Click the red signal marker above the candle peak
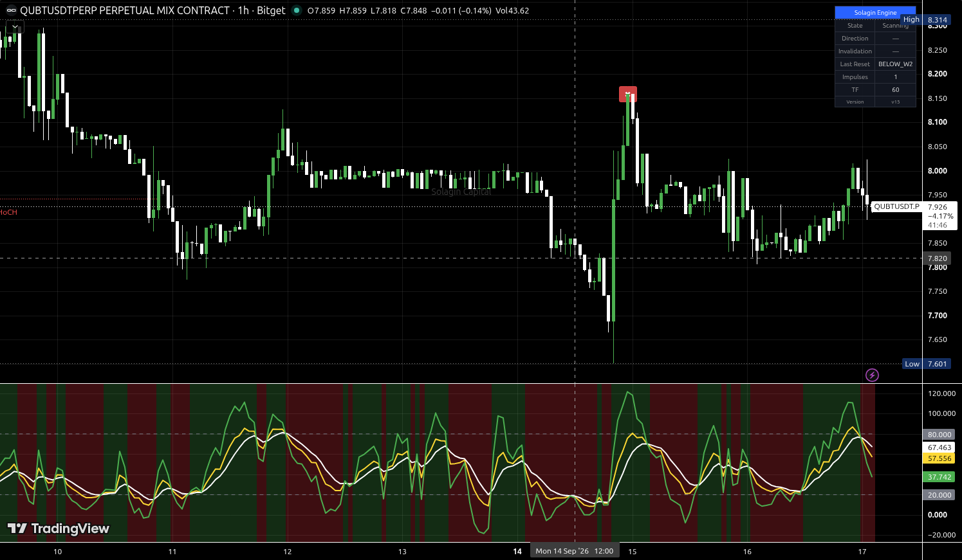 [x=628, y=94]
